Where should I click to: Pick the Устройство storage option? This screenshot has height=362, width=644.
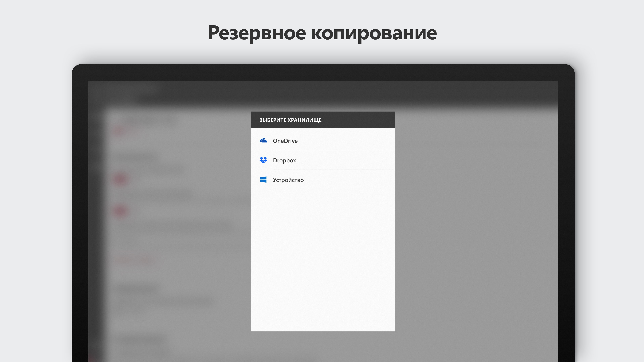[x=288, y=180]
